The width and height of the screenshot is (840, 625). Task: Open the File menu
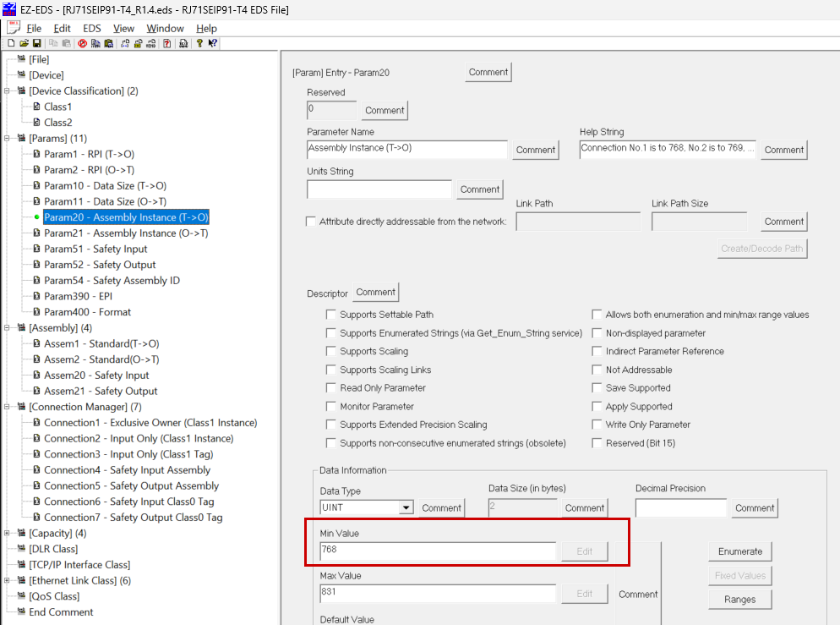tap(34, 29)
